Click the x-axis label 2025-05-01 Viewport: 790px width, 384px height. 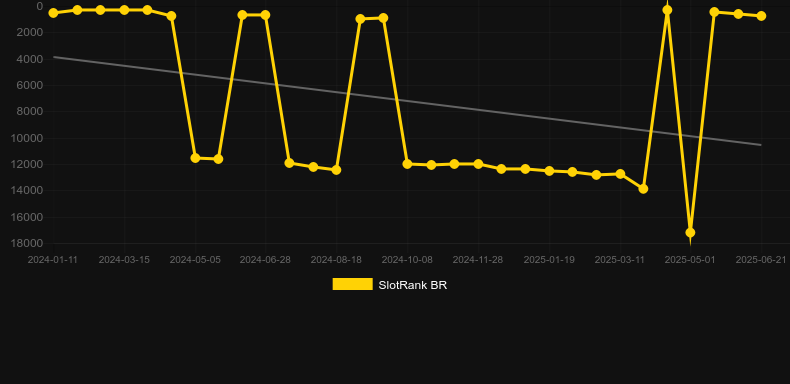click(690, 260)
